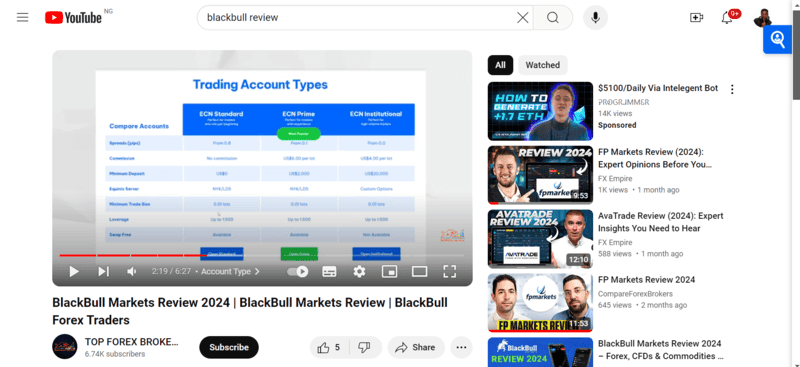Switch to miniplayer mode

pos(389,272)
